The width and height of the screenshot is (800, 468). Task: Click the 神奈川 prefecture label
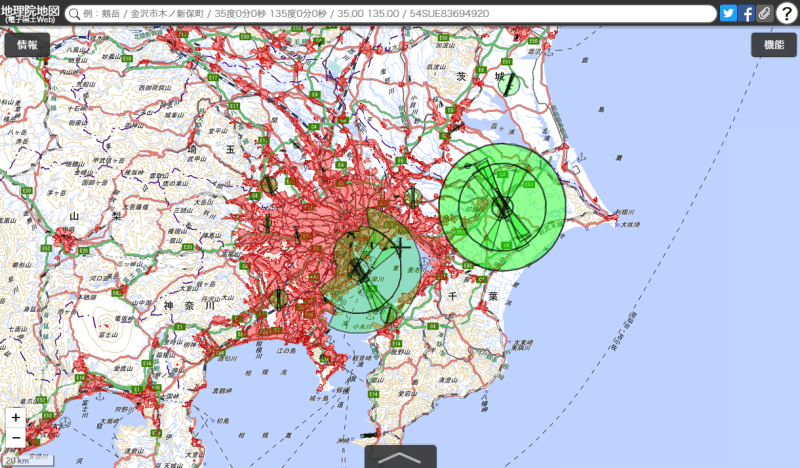coord(189,306)
